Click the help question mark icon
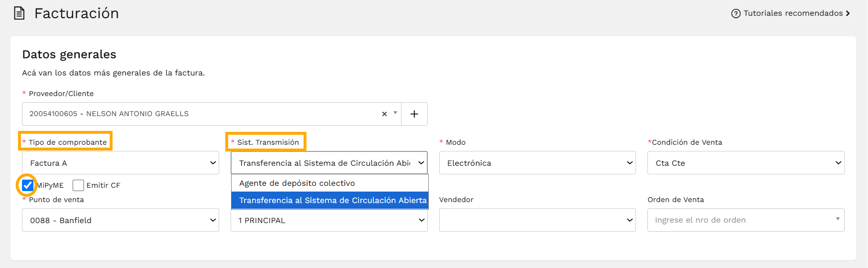This screenshot has height=268, width=868. 736,13
